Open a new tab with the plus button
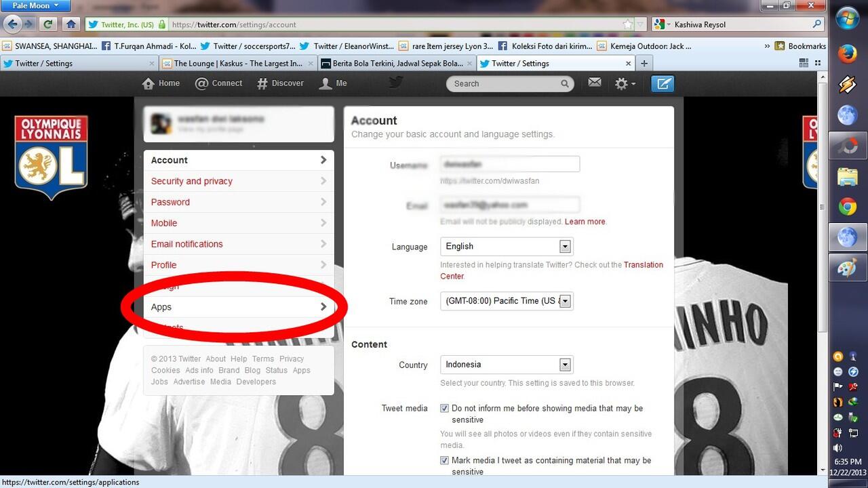The height and width of the screenshot is (488, 868). pyautogui.click(x=644, y=63)
